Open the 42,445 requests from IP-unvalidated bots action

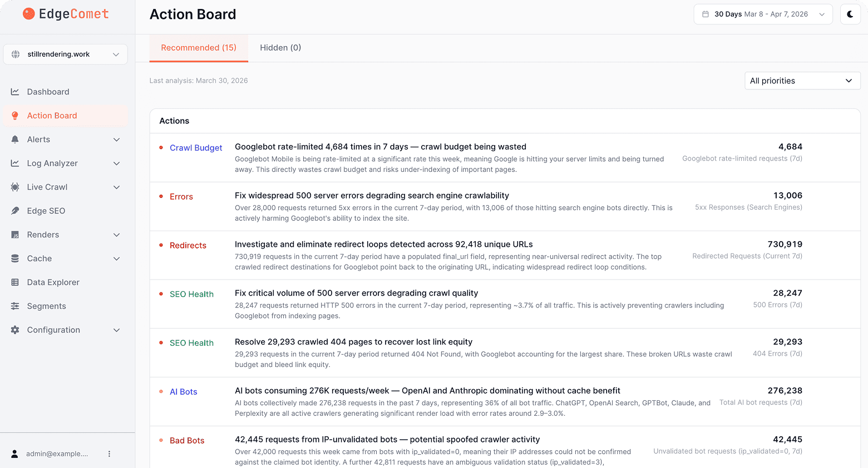pos(387,440)
